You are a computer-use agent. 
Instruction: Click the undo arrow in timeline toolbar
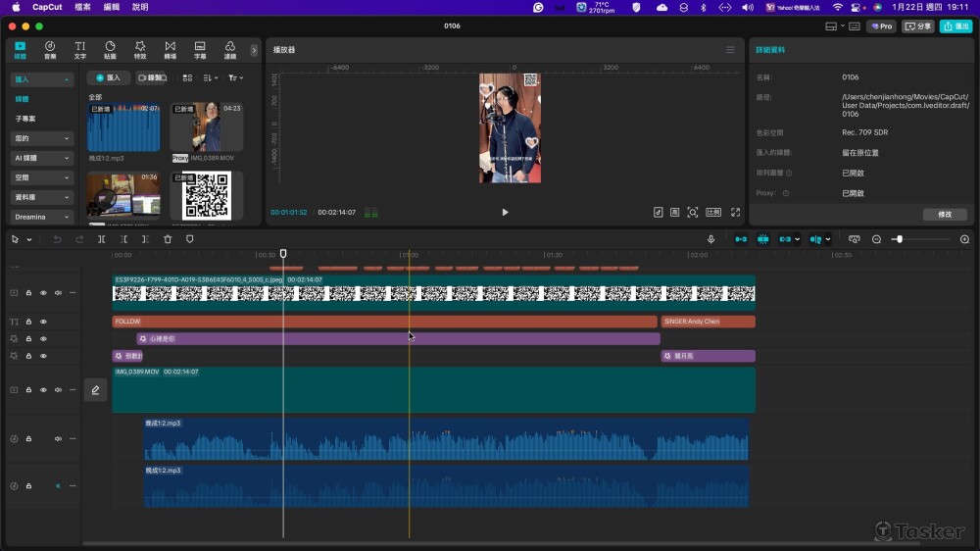[x=57, y=239]
